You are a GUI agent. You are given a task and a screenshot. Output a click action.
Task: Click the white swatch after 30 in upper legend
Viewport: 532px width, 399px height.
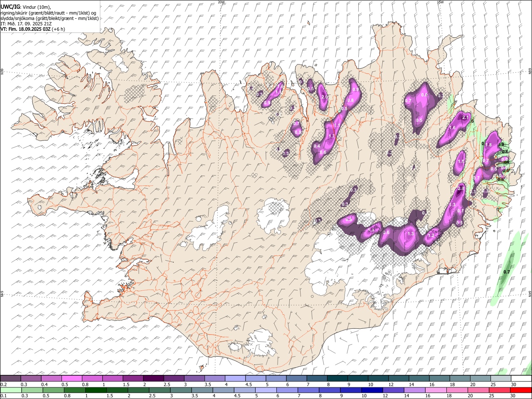521,378
